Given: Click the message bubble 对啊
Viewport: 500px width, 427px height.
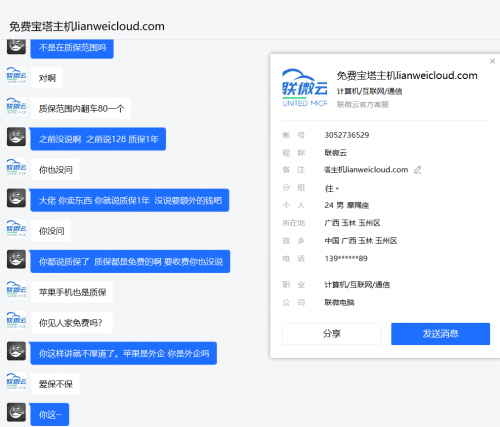Looking at the screenshot, I should pos(47,78).
